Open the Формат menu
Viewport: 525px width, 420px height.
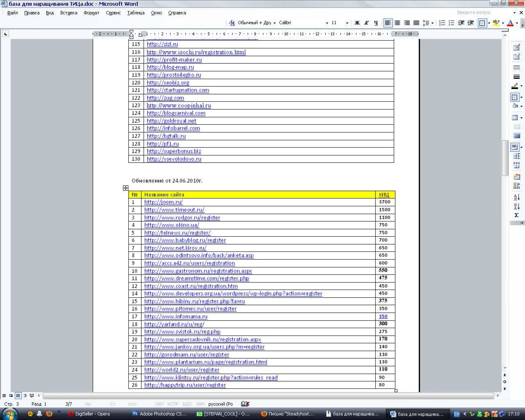coord(91,13)
